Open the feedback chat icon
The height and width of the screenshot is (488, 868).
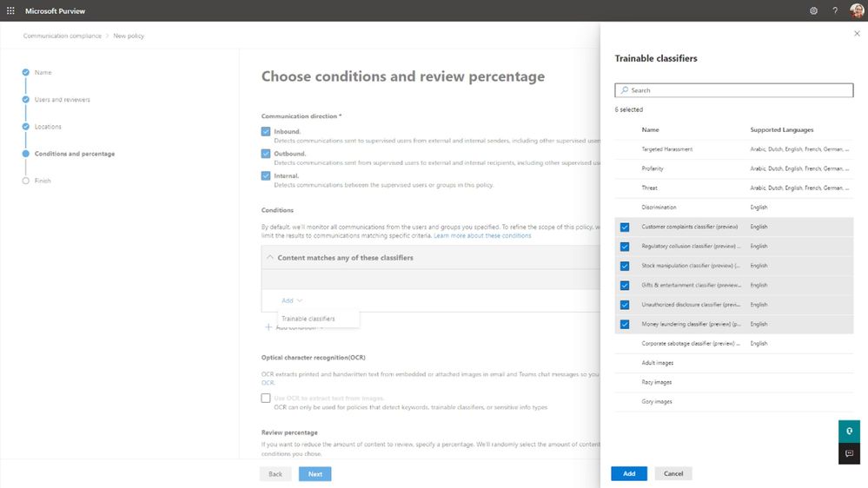[849, 453]
